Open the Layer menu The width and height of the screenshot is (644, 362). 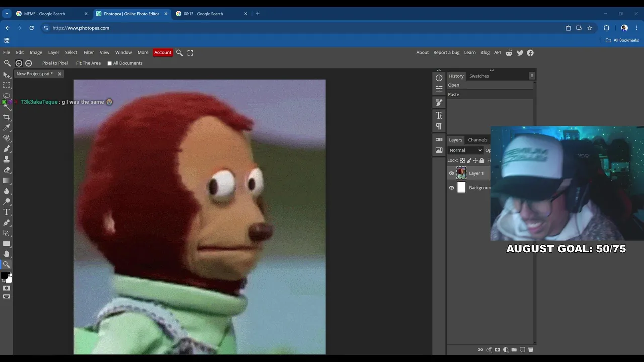(54, 52)
